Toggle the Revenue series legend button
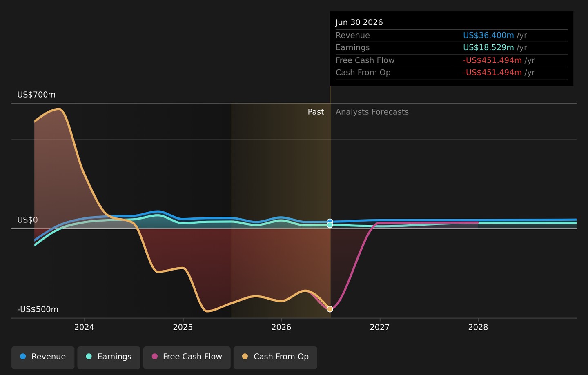Image resolution: width=588 pixels, height=375 pixels. [43, 357]
